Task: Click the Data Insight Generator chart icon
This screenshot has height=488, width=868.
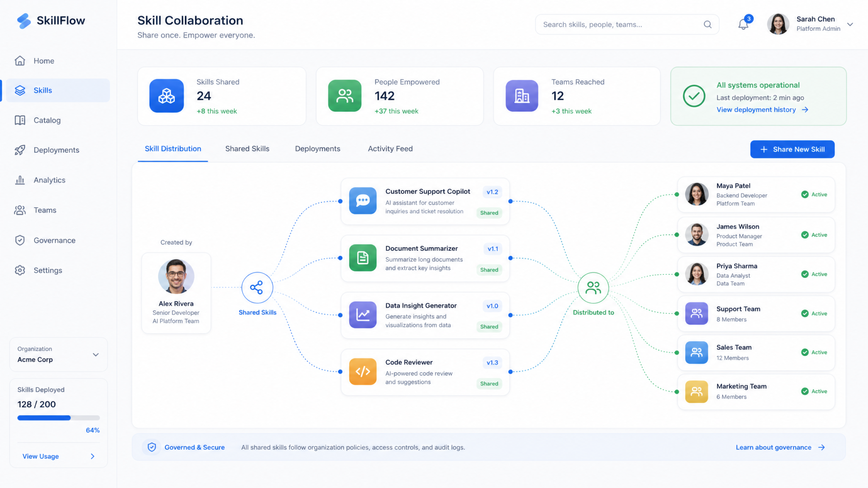Action: pyautogui.click(x=363, y=315)
